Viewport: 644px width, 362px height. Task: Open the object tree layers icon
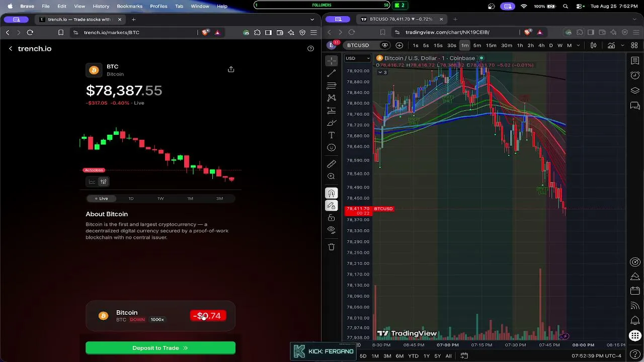635,90
